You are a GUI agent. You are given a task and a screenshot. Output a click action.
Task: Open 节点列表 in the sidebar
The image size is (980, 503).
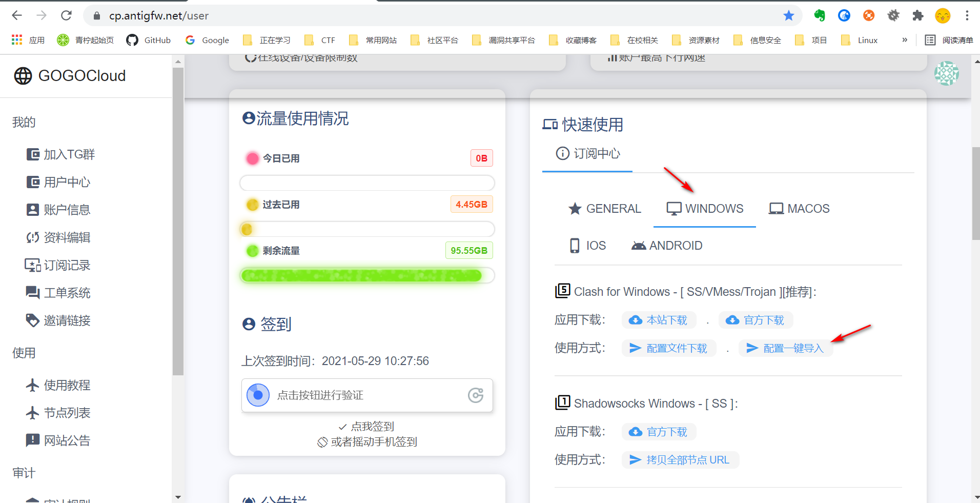click(x=67, y=413)
